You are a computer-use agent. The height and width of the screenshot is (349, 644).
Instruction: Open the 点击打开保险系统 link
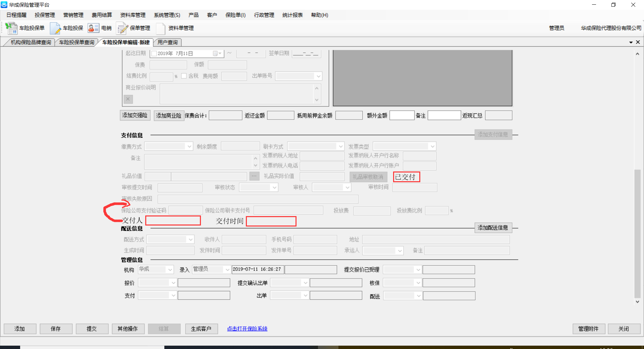point(247,329)
